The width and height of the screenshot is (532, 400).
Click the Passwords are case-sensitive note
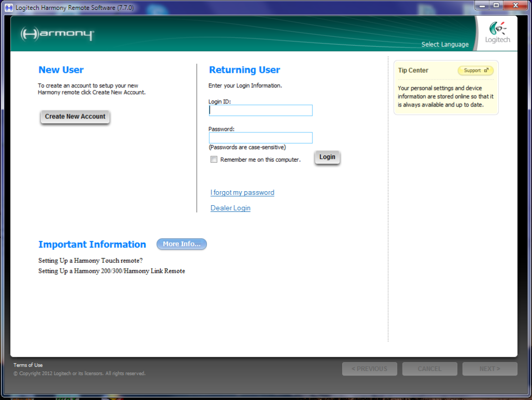(x=248, y=147)
